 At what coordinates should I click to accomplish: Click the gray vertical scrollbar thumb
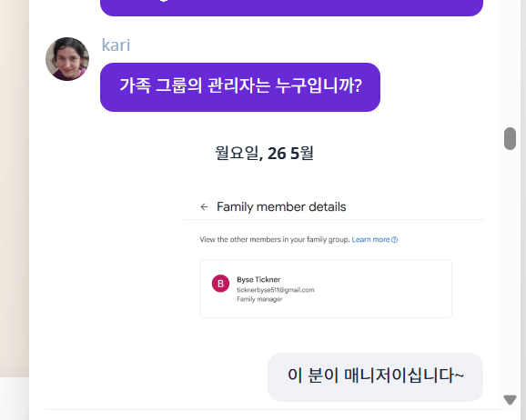[510, 138]
